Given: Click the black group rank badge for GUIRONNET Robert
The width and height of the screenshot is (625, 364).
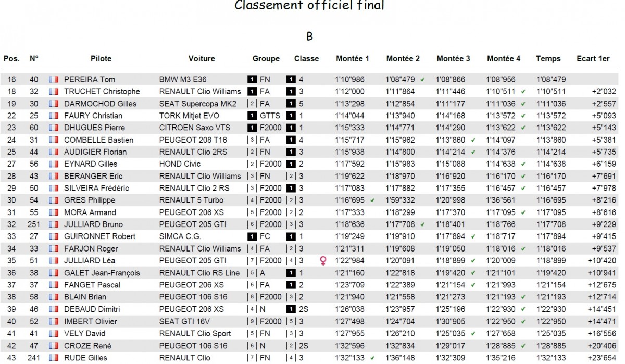Looking at the screenshot, I should (x=252, y=236).
